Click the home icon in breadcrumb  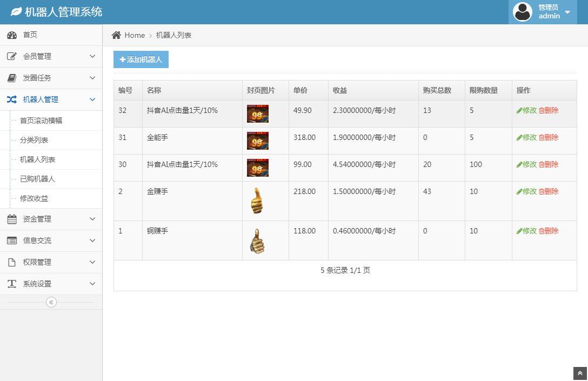point(116,35)
